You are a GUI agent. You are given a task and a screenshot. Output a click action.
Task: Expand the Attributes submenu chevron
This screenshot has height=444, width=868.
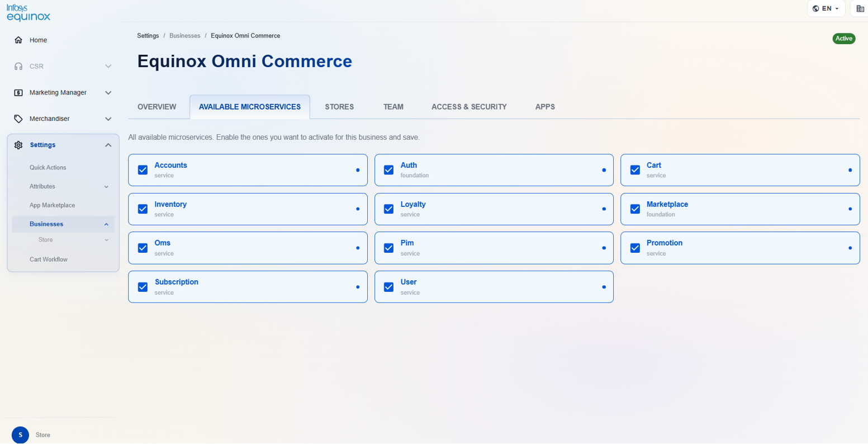pyautogui.click(x=106, y=187)
